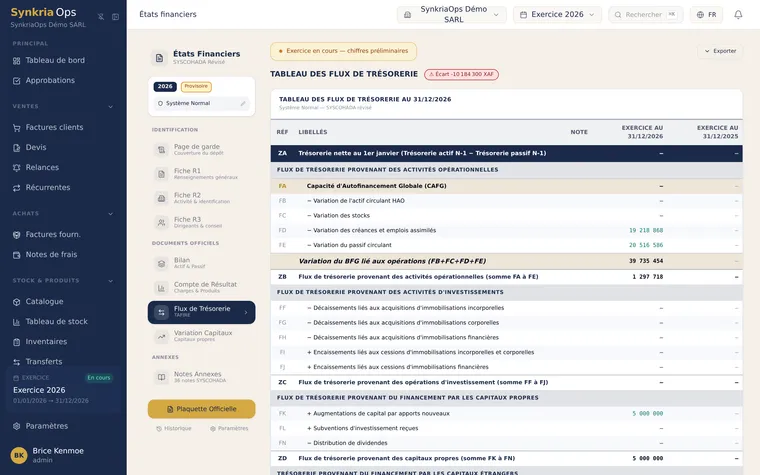Open the Tableau de bord sidebar icon
This screenshot has width=760, height=475.
click(16, 61)
